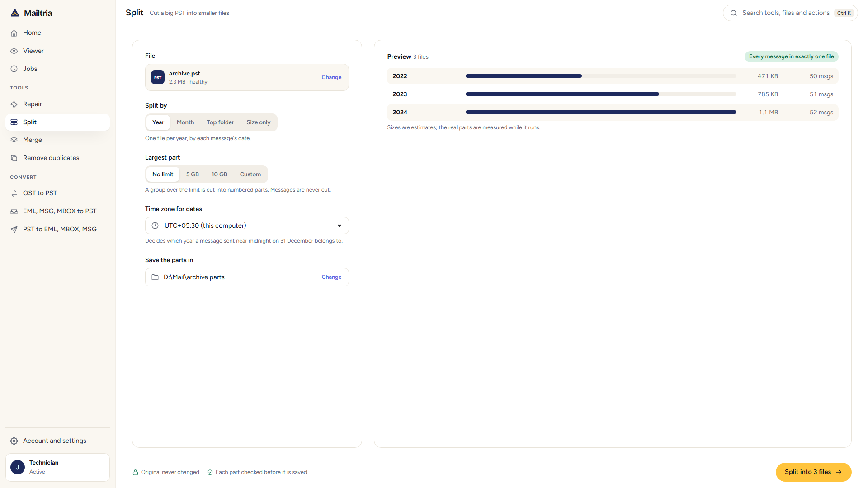Set largest part to 5 GB

(x=193, y=174)
